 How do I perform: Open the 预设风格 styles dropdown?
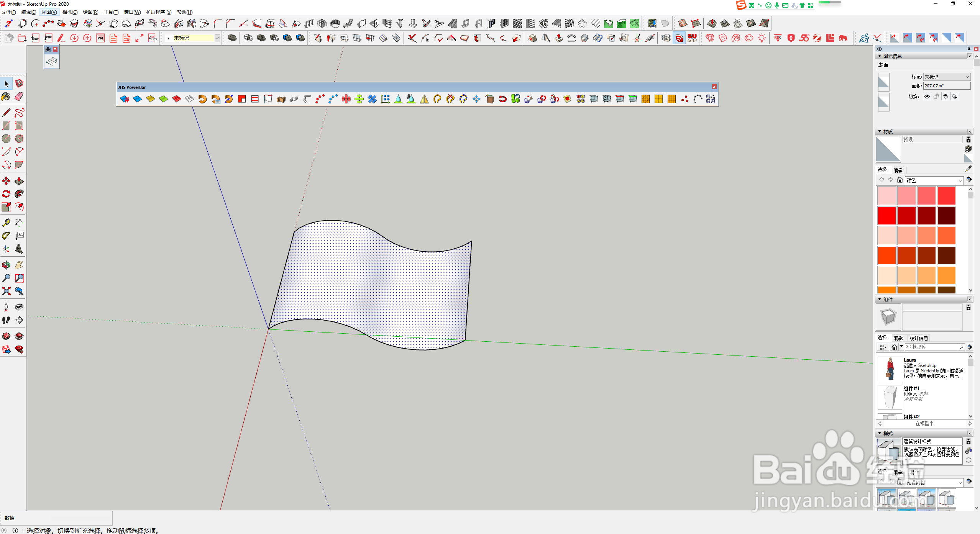[934, 483]
